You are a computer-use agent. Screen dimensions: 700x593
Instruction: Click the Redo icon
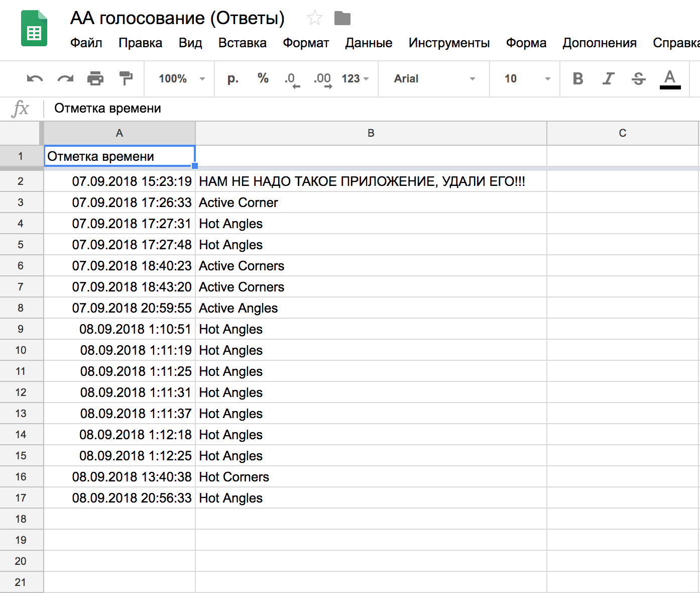(x=64, y=79)
